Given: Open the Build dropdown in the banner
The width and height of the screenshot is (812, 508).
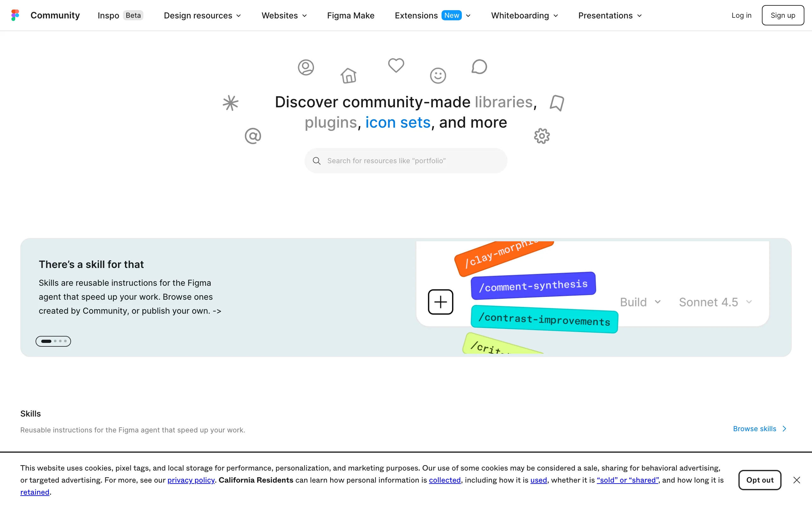Looking at the screenshot, I should coord(640,302).
